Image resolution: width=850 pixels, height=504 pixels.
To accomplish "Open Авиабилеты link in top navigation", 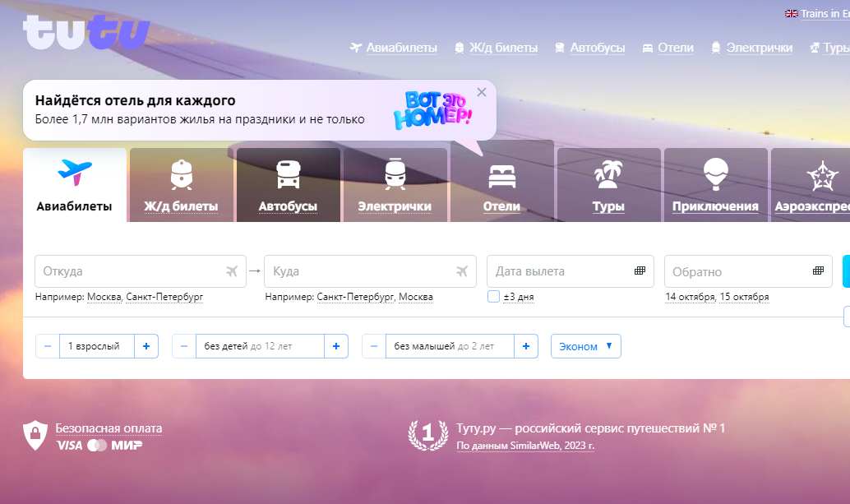I will (401, 48).
